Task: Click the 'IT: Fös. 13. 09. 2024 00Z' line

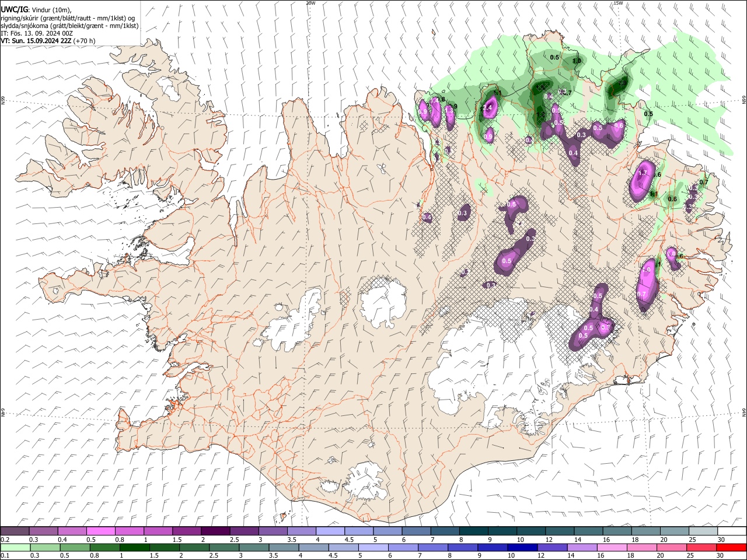Action: [37, 33]
